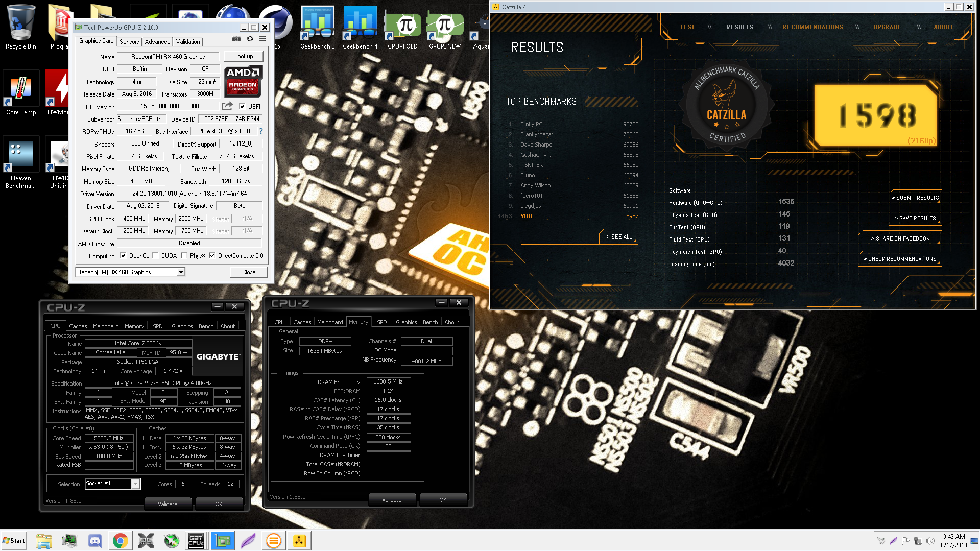The image size is (980, 551).
Task: Click SAVE RESULTS in Catzilla
Action: 915,218
